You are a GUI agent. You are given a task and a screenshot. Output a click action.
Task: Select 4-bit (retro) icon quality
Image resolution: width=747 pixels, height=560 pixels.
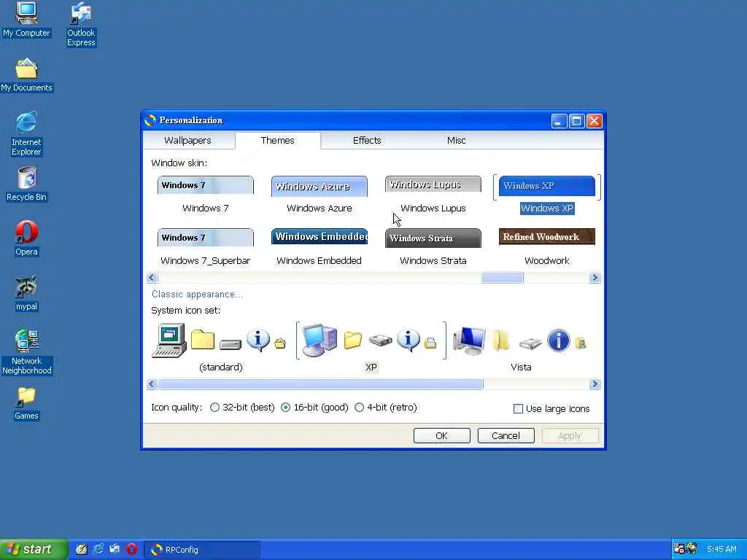pos(386,408)
